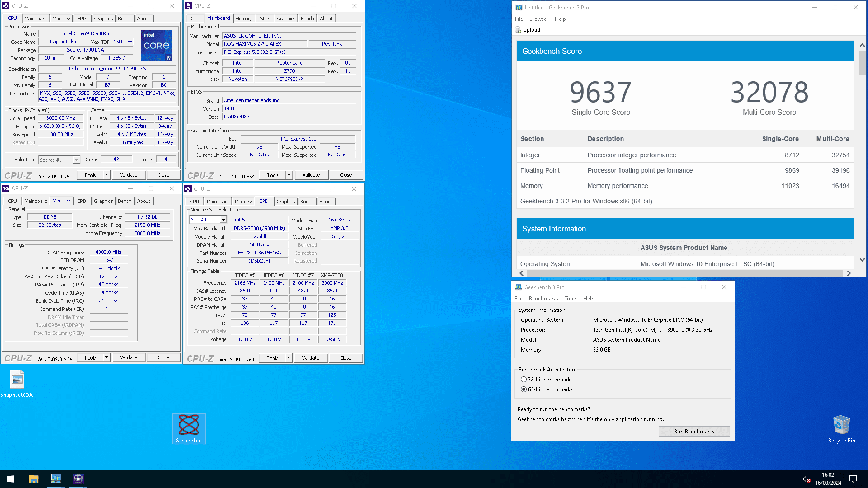Open Tools menu in Geekbench launcher
The width and height of the screenshot is (868, 488).
pyautogui.click(x=571, y=299)
